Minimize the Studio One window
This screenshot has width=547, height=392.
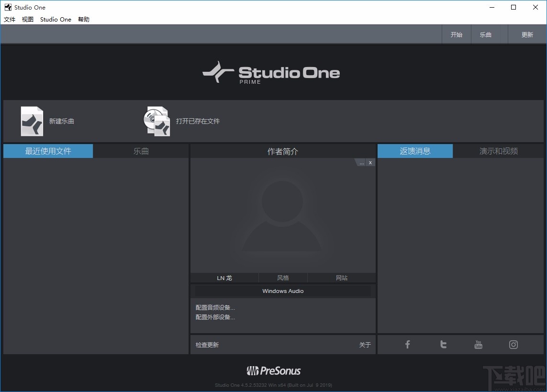(492, 7)
